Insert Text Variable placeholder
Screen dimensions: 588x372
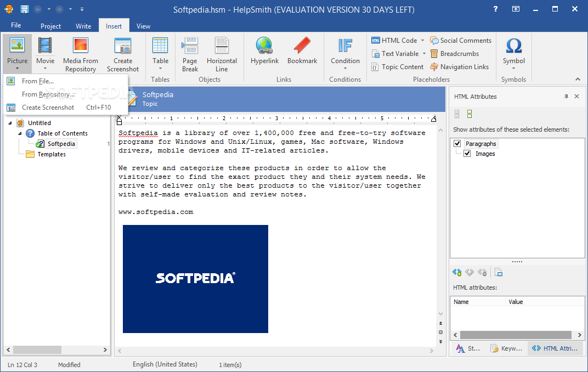point(395,54)
